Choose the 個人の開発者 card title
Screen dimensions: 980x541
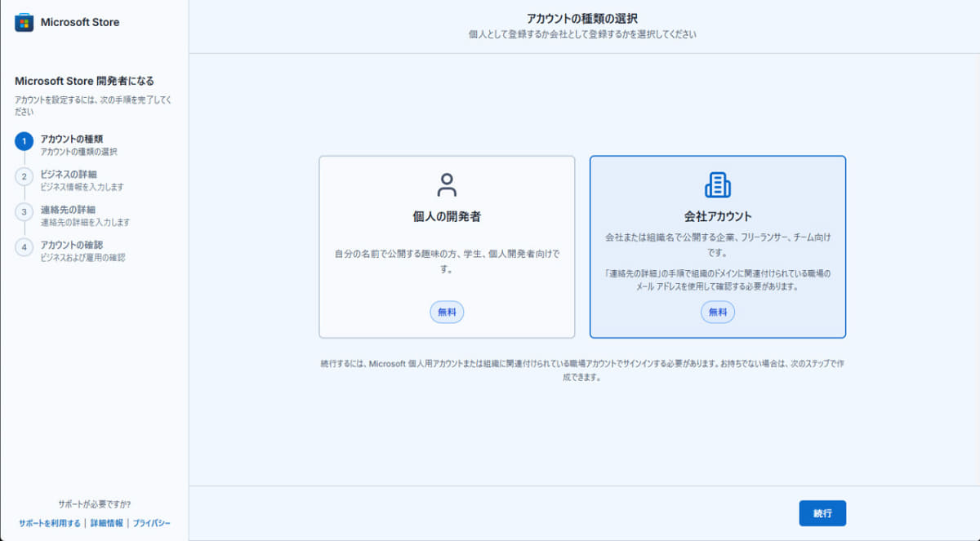(447, 216)
